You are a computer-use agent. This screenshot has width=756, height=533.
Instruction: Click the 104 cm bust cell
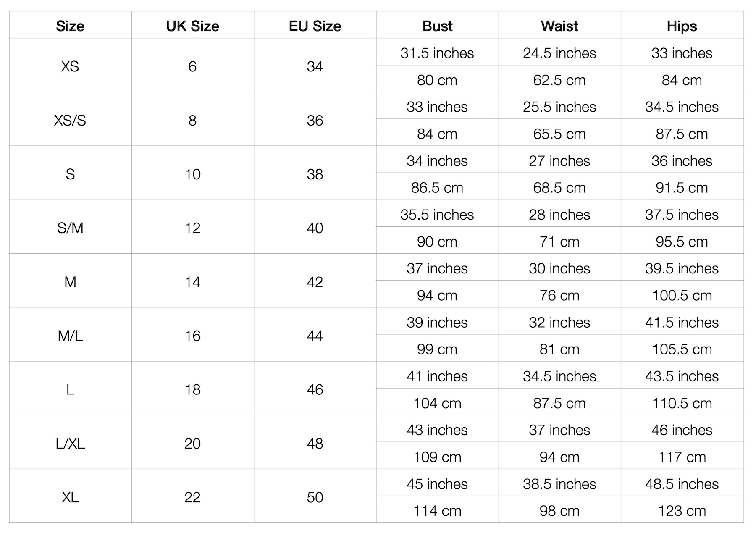(437, 403)
